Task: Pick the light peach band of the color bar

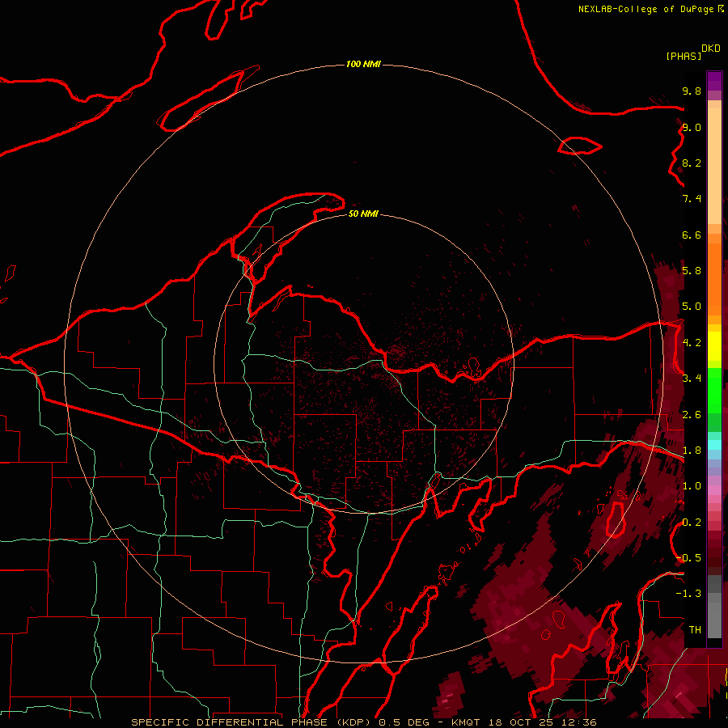Action: pos(714,167)
